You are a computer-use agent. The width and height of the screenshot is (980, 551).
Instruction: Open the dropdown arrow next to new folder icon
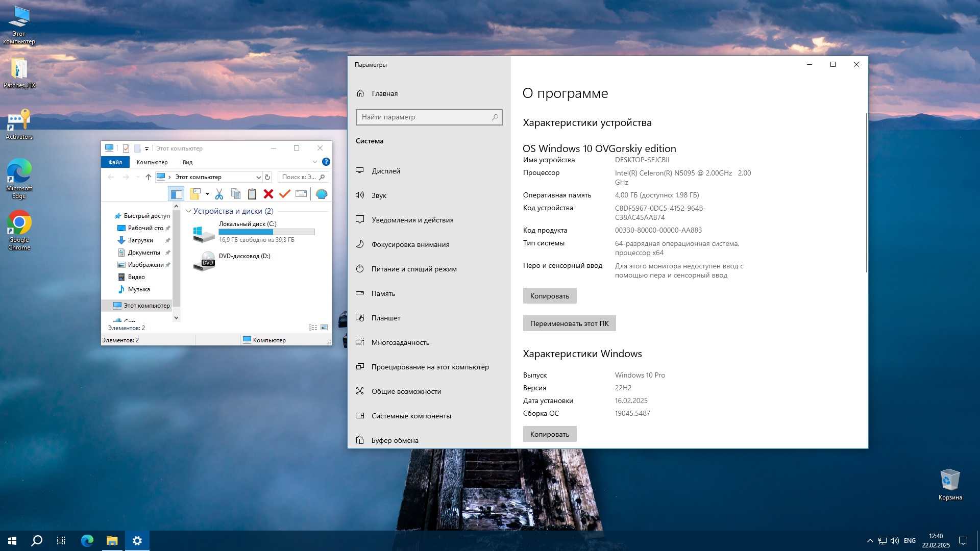click(207, 194)
